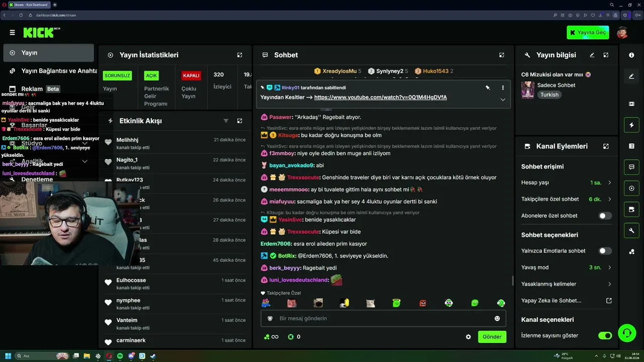Click the Sadece Sohbet category thumbnail
Viewport: 644px width, 362px height.
click(x=528, y=90)
